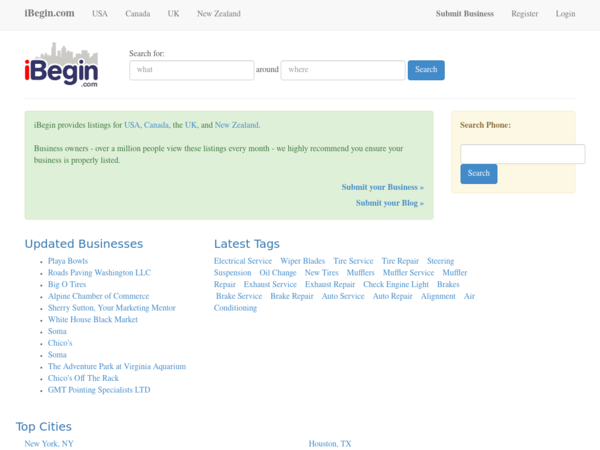Screen dimensions: 600x450
Task: Open White House Black Market listing
Action: (x=93, y=320)
